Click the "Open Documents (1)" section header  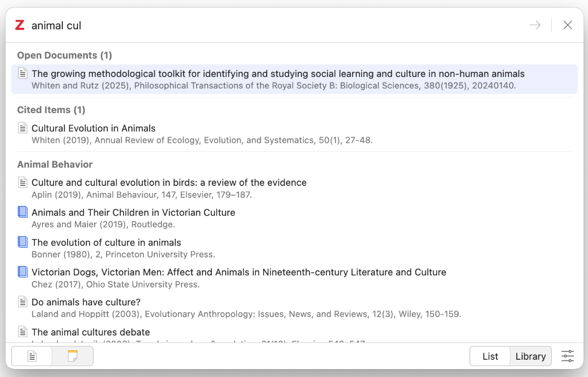click(64, 56)
